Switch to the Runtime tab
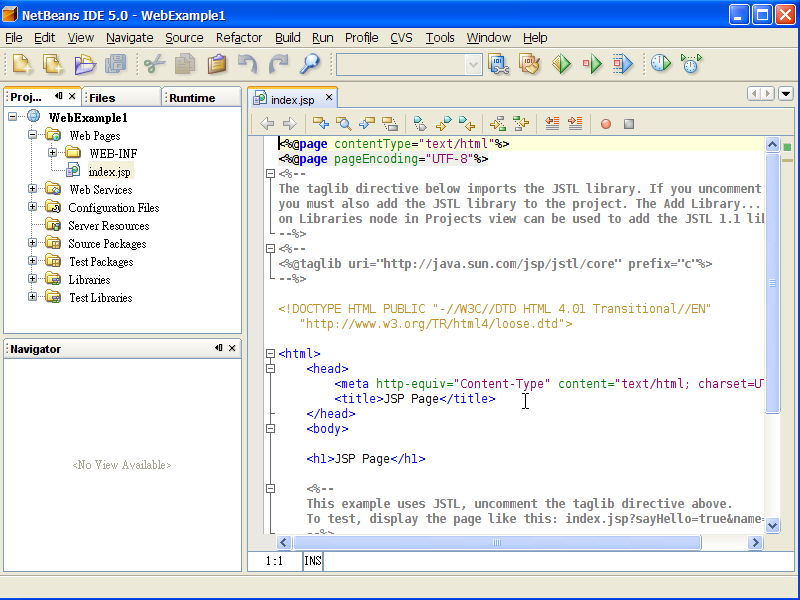800x600 pixels. [x=201, y=97]
